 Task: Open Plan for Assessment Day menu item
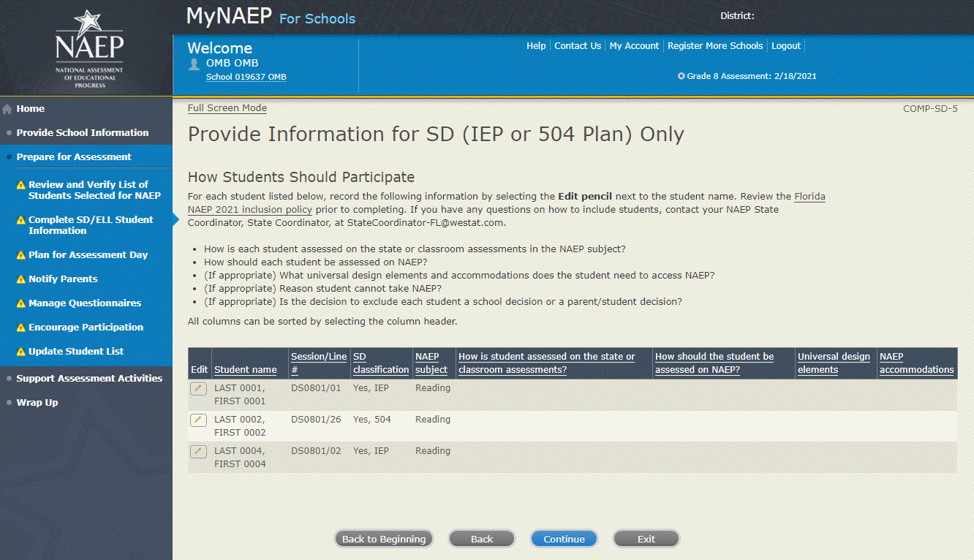tap(88, 254)
